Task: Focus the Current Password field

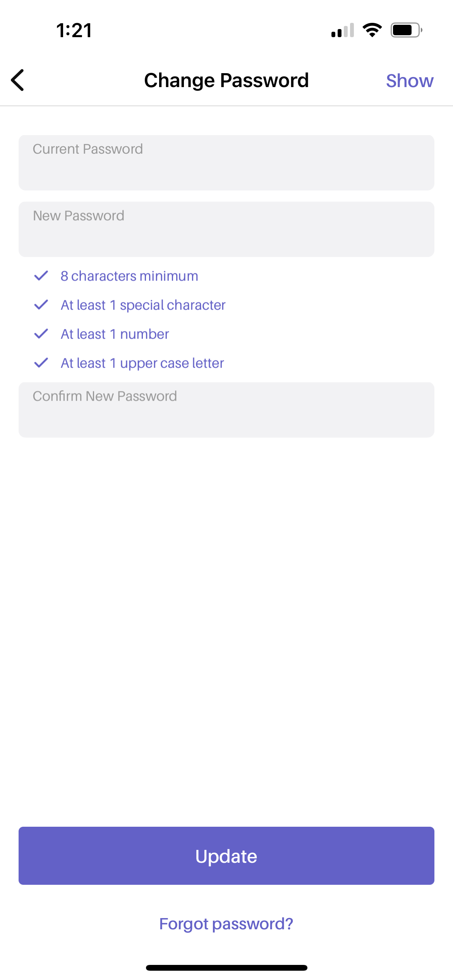Action: click(x=226, y=163)
